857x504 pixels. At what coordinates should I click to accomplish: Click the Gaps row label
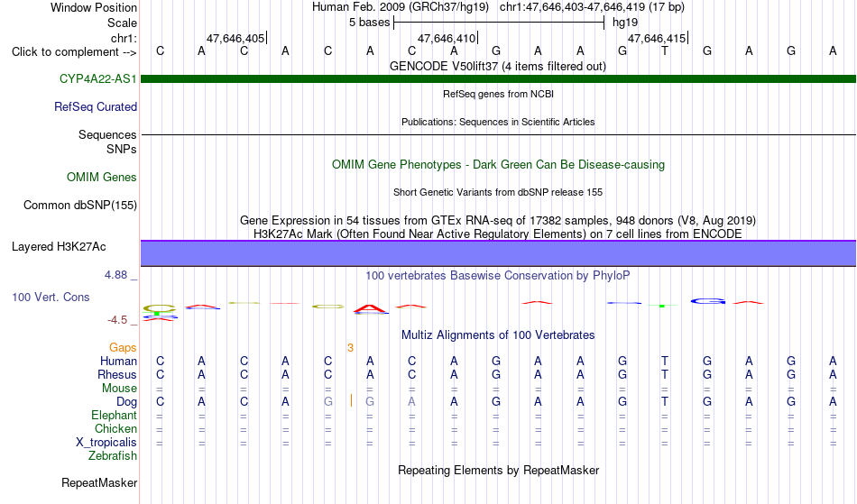[x=123, y=347]
